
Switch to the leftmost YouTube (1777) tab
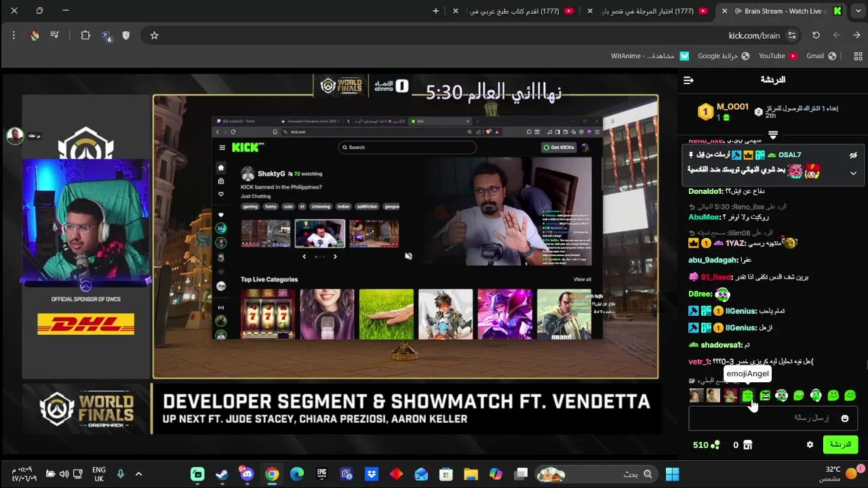(515, 11)
